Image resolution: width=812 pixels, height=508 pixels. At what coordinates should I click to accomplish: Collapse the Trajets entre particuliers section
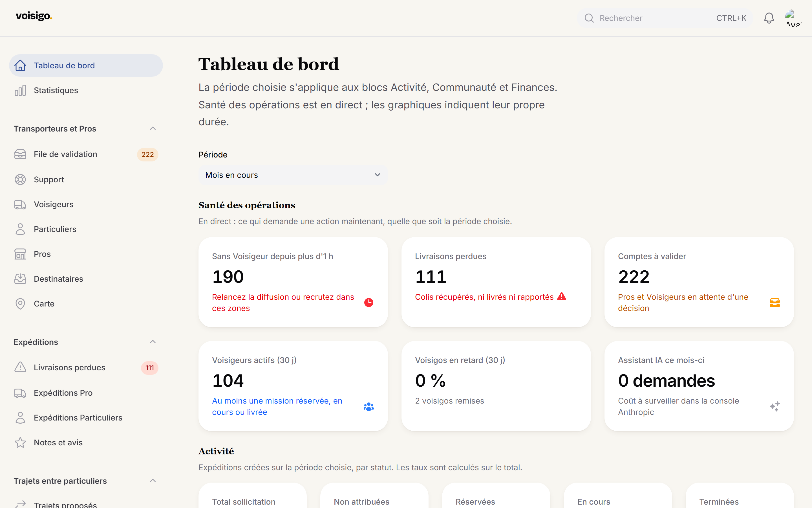click(x=153, y=481)
